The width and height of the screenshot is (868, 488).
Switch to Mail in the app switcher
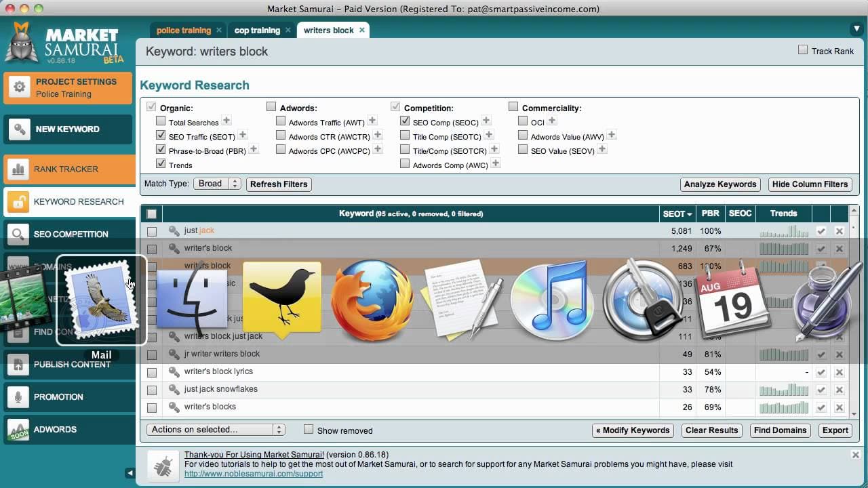102,301
